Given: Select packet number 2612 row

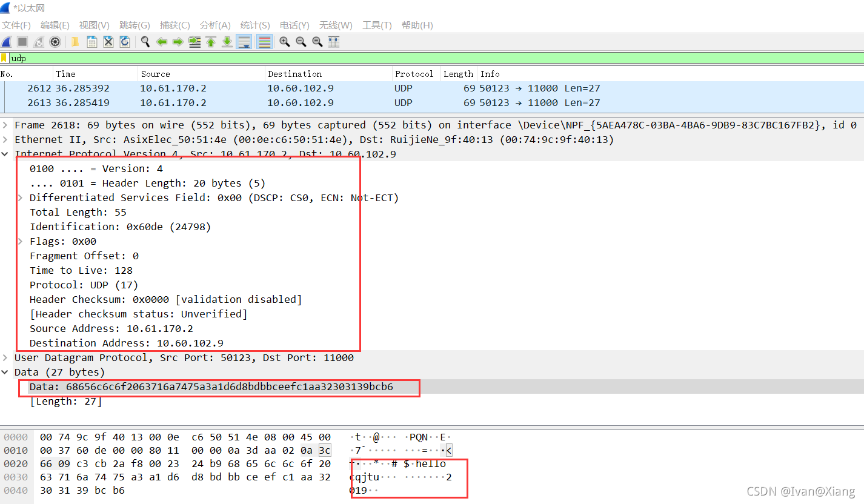Looking at the screenshot, I should tap(432, 88).
